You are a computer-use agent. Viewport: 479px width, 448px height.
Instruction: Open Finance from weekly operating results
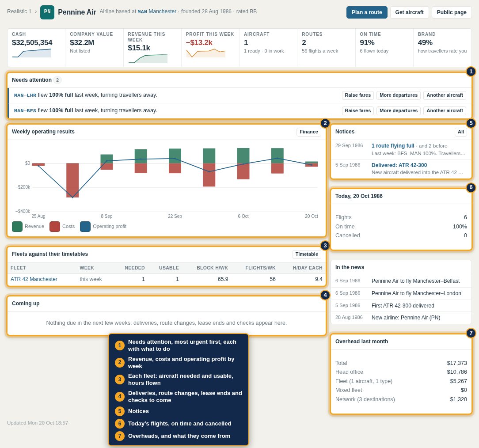point(308,132)
